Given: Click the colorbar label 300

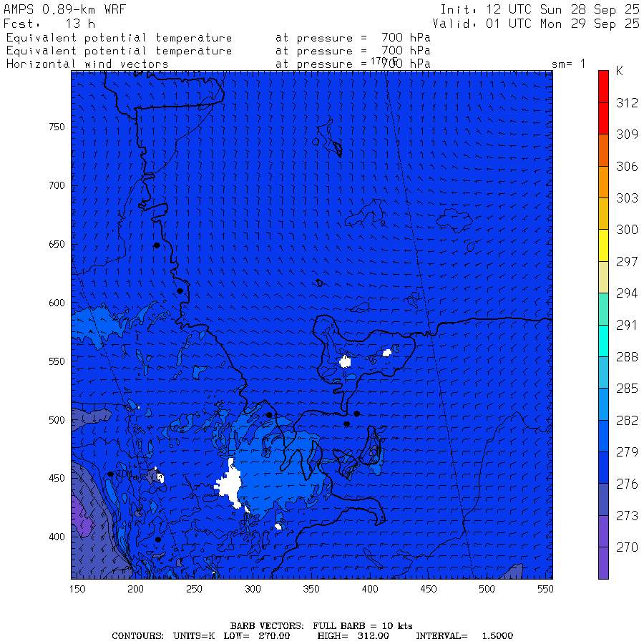Looking at the screenshot, I should [627, 230].
